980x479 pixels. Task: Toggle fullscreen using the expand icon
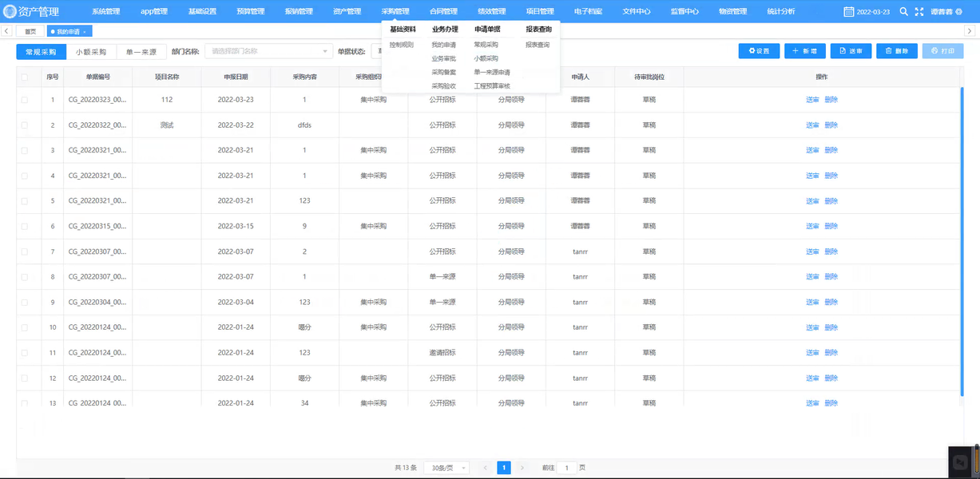(x=919, y=12)
